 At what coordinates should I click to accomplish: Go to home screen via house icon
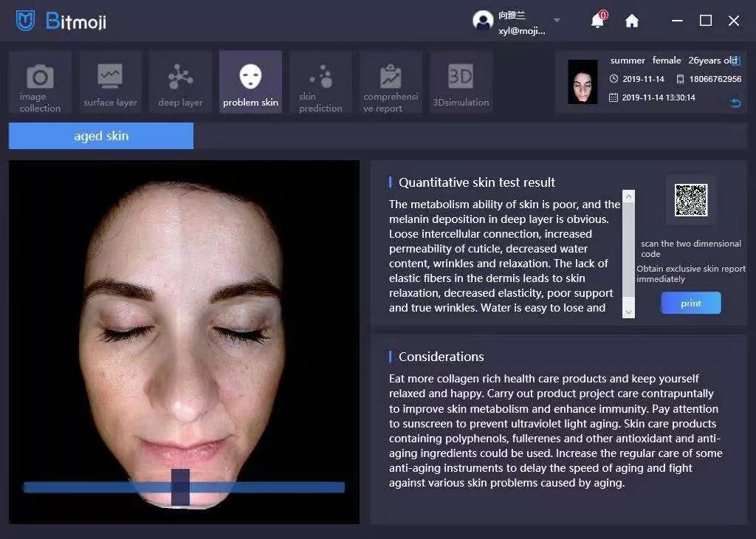point(632,21)
